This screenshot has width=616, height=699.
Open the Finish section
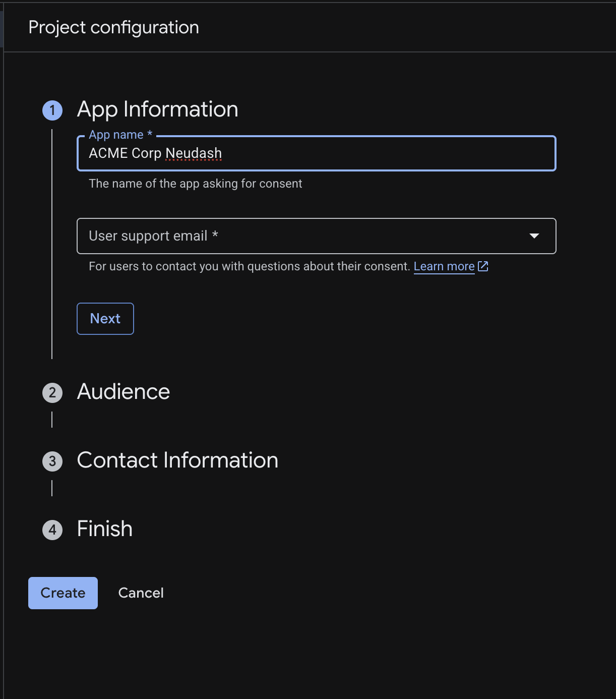coord(104,529)
